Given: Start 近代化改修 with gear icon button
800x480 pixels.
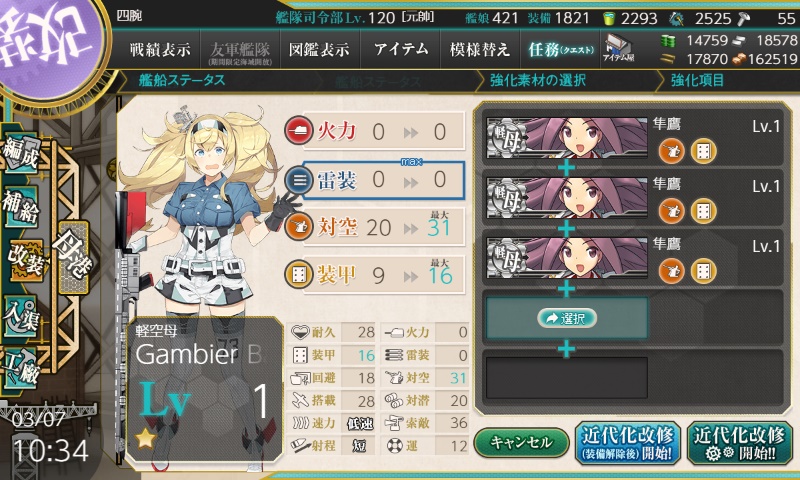Looking at the screenshot, I should [739, 443].
